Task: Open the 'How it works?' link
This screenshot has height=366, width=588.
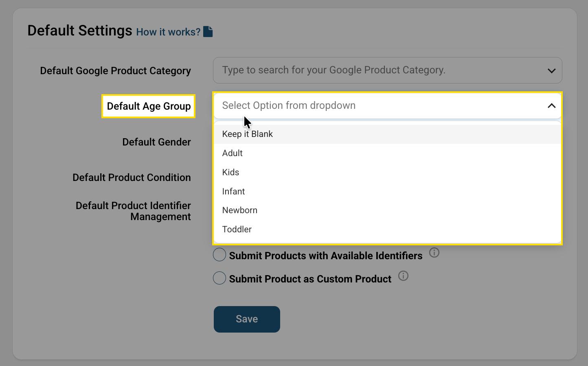Action: point(168,32)
